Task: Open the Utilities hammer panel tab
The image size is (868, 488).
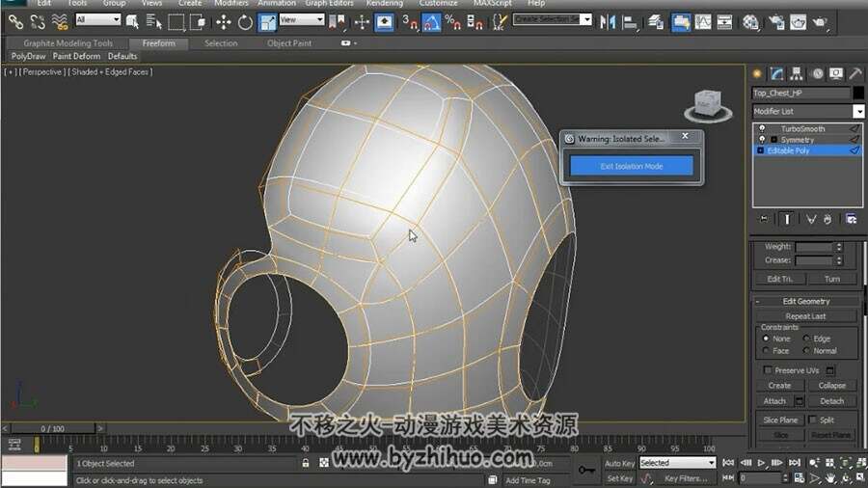Action: (x=855, y=73)
